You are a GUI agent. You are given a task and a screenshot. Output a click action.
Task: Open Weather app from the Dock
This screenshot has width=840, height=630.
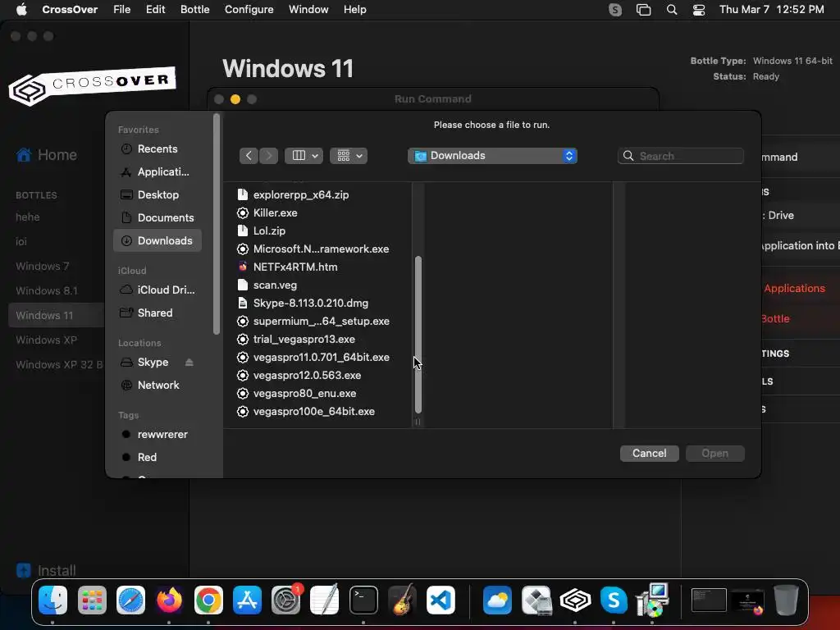pyautogui.click(x=497, y=600)
